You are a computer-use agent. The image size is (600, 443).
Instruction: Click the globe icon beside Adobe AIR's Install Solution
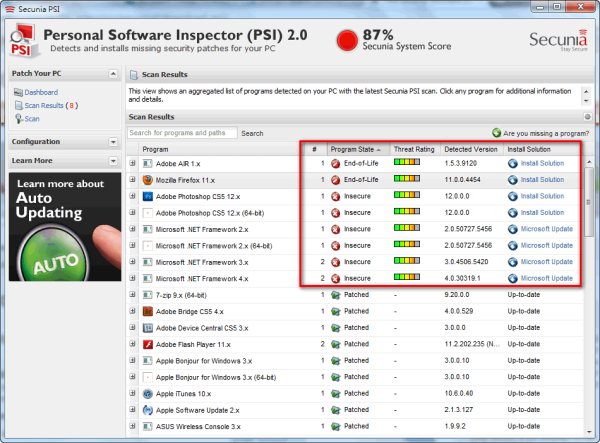point(513,164)
